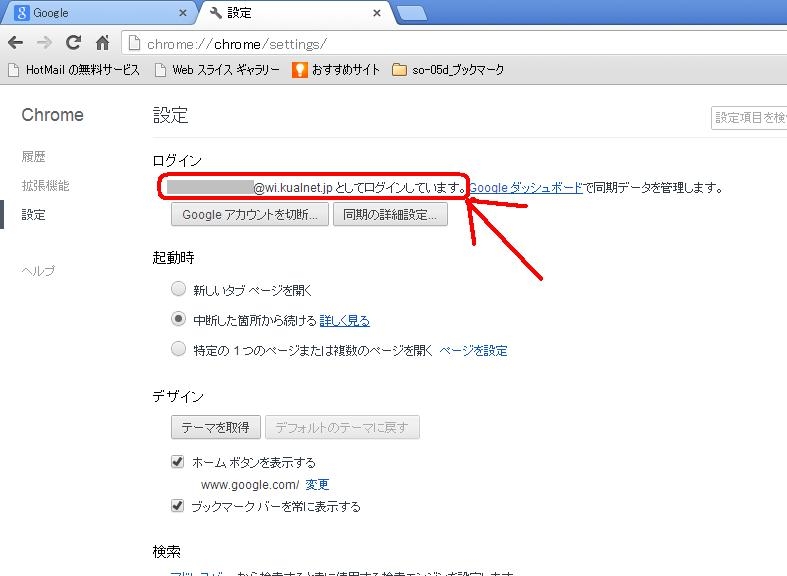
Task: Click the page icon in the address bar
Action: pos(135,43)
